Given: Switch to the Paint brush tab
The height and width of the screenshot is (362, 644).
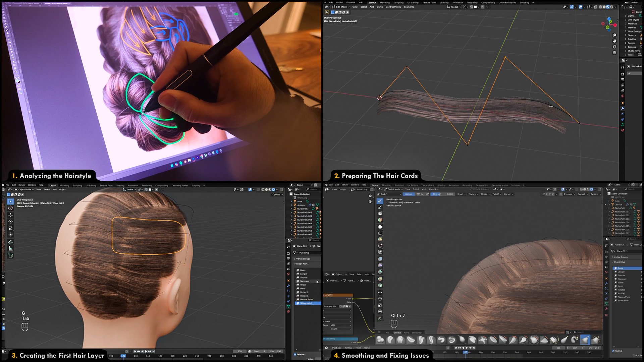Looking at the screenshot, I should click(406, 333).
